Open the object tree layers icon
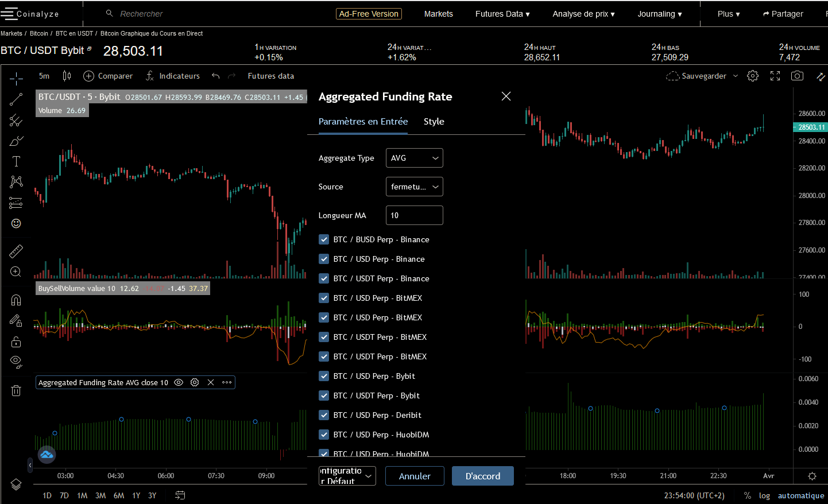828x504 pixels. coord(16,484)
